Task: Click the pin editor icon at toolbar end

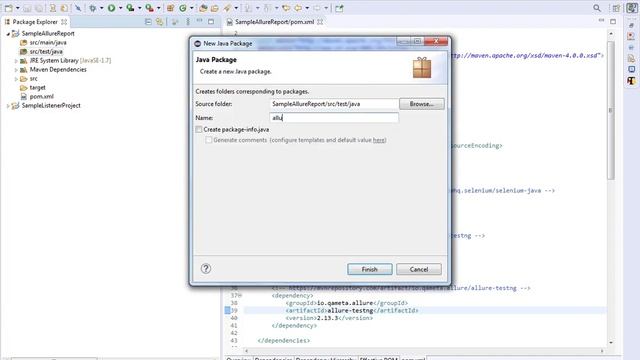Action: coord(339,8)
